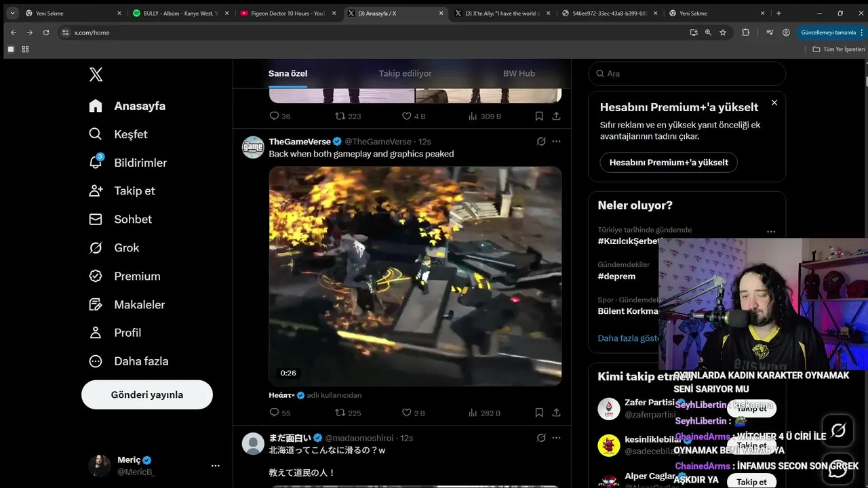Image resolution: width=868 pixels, height=488 pixels.
Task: Switch to BW Hub tab
Action: coord(519,73)
